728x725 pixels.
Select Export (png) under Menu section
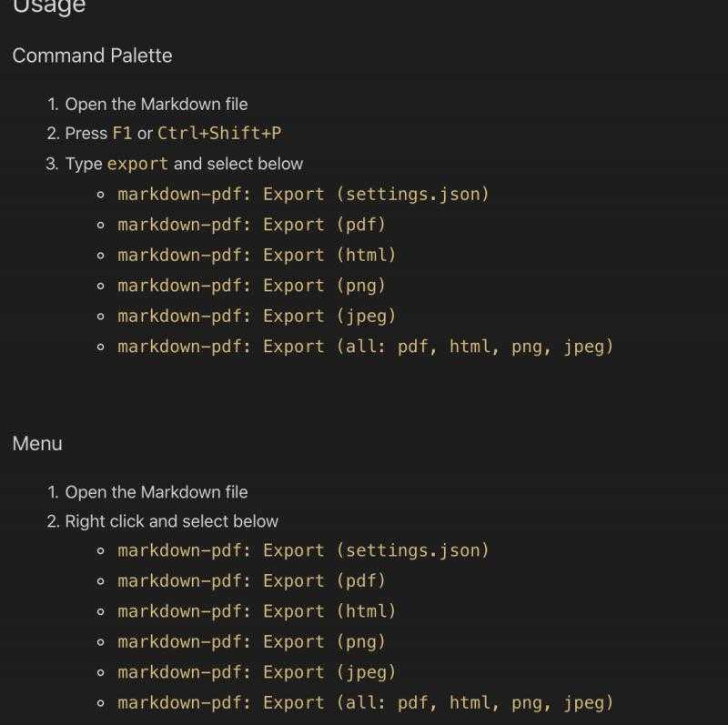252,642
